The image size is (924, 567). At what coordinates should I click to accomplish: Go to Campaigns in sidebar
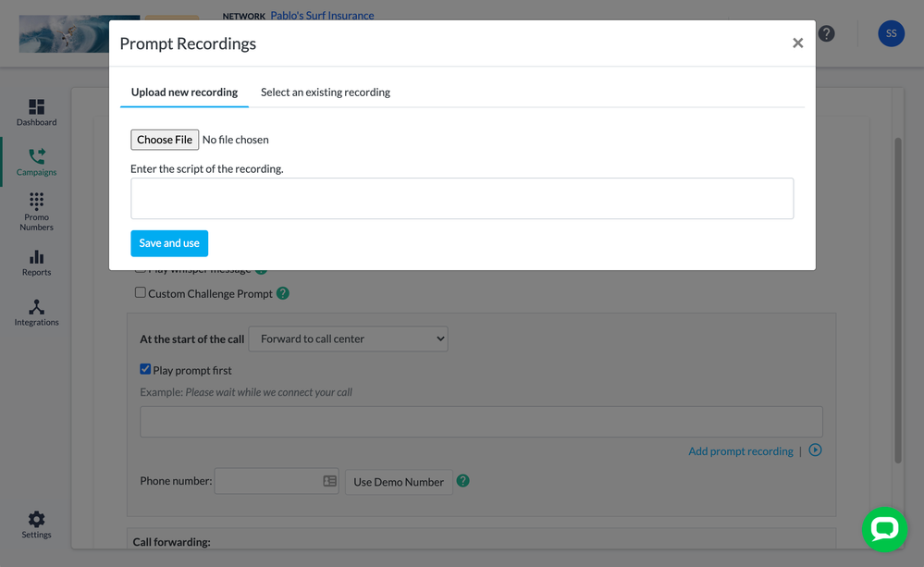[36, 161]
